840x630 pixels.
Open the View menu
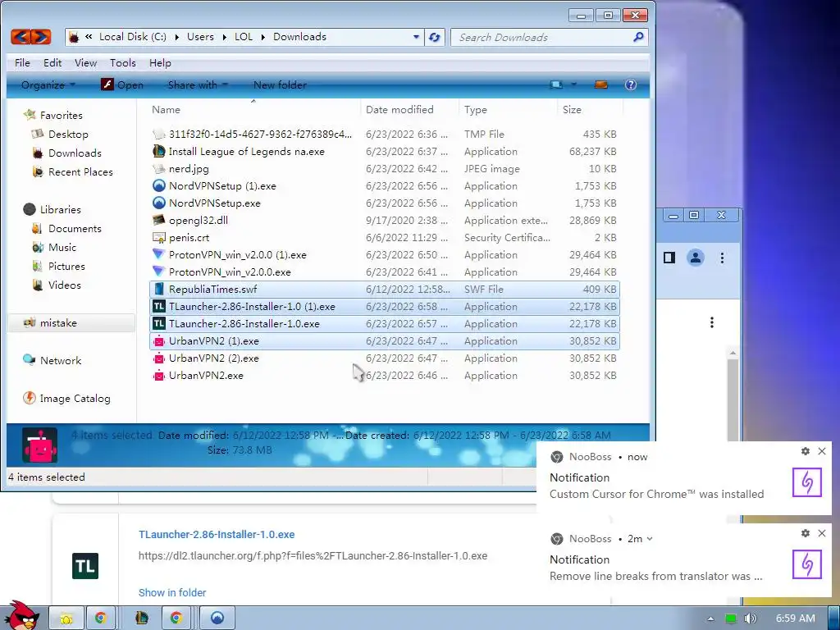(x=85, y=62)
